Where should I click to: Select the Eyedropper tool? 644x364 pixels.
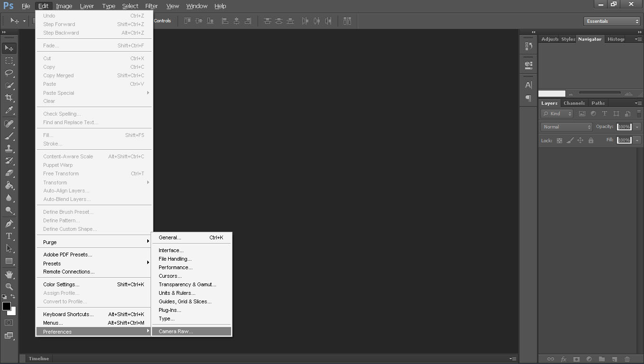click(x=9, y=110)
